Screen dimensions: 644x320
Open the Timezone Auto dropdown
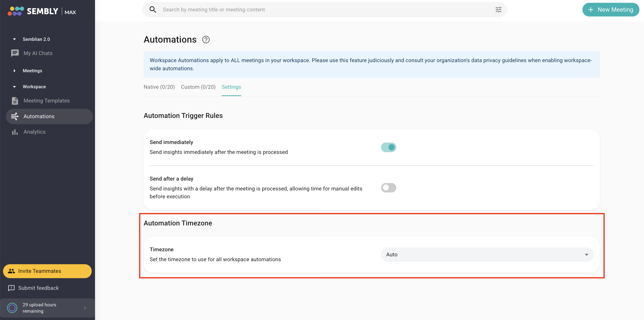click(x=487, y=255)
